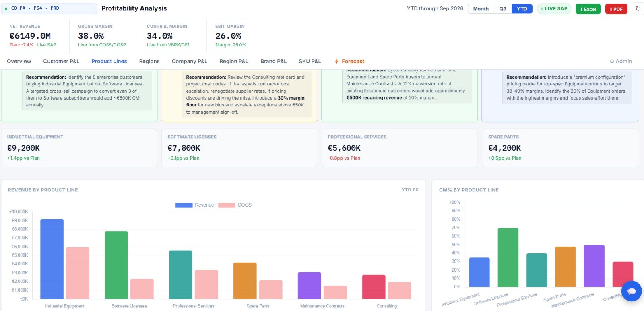The width and height of the screenshot is (644, 311).
Task: Open the Forecast tab
Action: 349,61
